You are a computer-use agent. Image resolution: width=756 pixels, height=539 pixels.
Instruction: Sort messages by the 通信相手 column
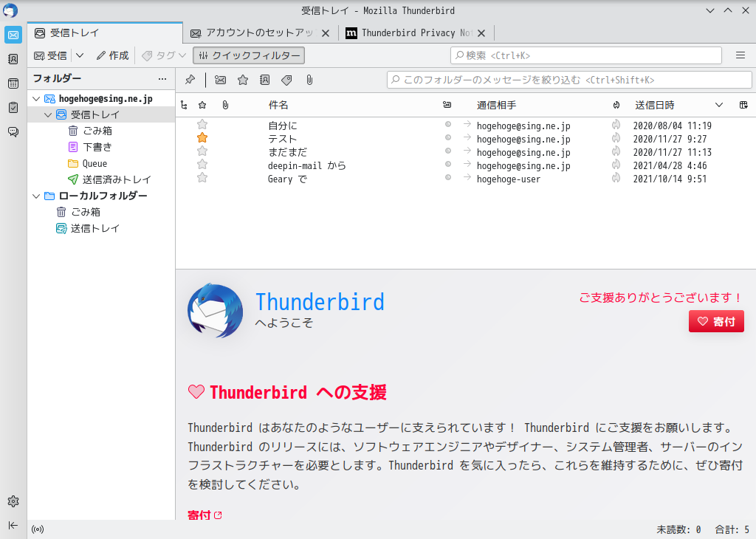[496, 105]
